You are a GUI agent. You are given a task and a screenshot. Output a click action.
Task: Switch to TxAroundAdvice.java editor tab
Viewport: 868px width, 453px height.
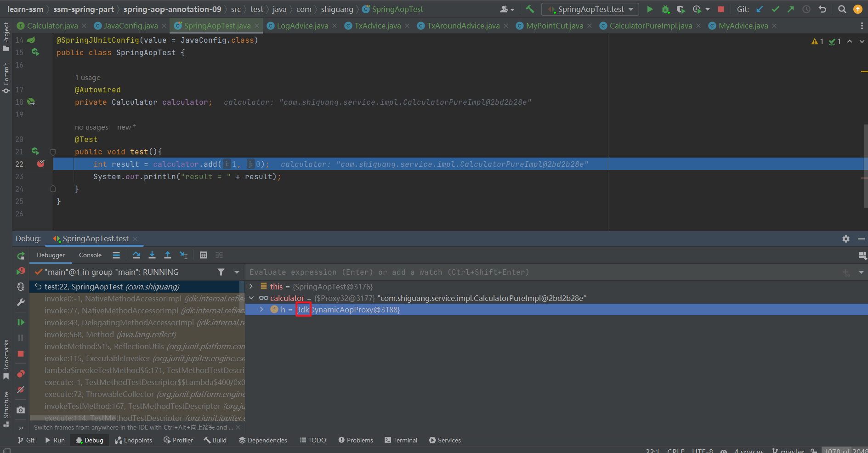pyautogui.click(x=463, y=26)
